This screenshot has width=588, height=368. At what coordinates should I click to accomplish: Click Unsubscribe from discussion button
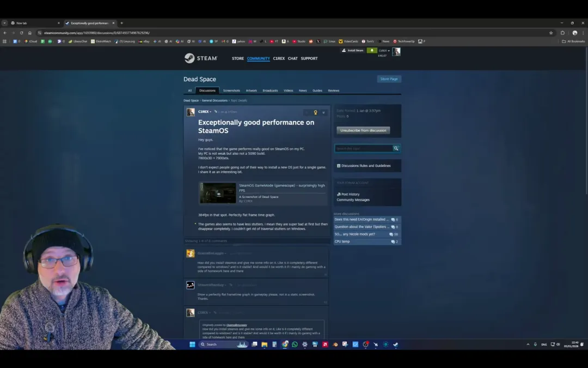[x=363, y=130]
